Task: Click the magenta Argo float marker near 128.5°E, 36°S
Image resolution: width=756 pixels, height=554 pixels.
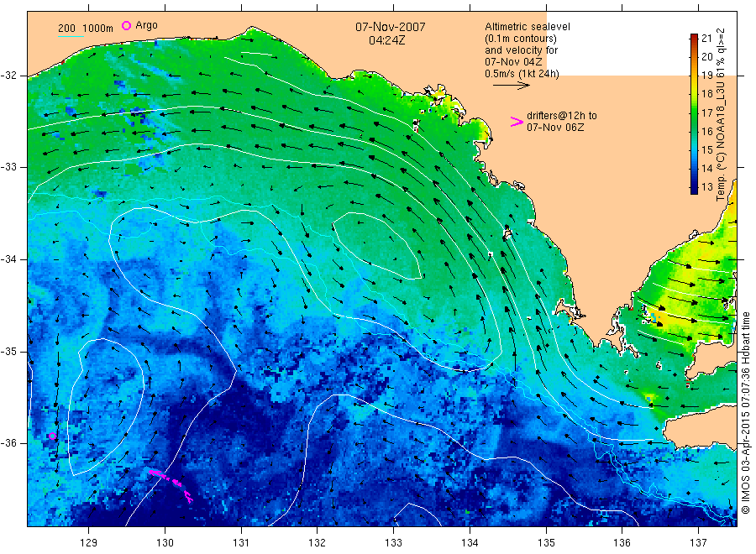Action: pyautogui.click(x=53, y=436)
